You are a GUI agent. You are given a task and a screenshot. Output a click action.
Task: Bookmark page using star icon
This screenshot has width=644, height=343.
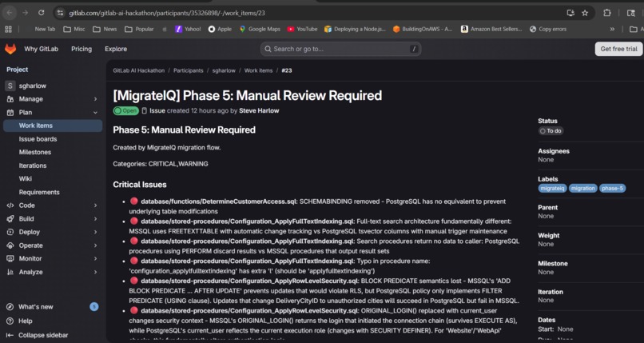(585, 13)
